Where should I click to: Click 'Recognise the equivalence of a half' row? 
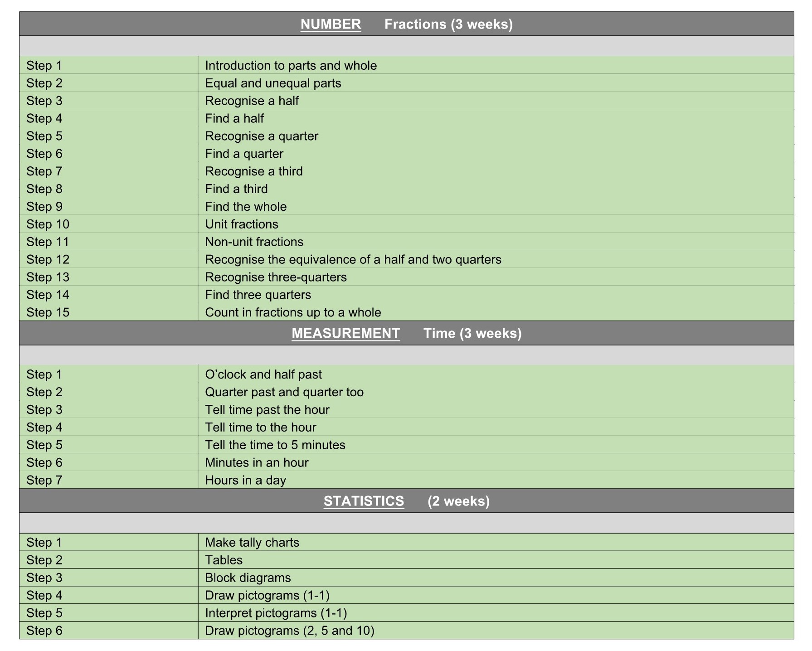[x=353, y=260]
